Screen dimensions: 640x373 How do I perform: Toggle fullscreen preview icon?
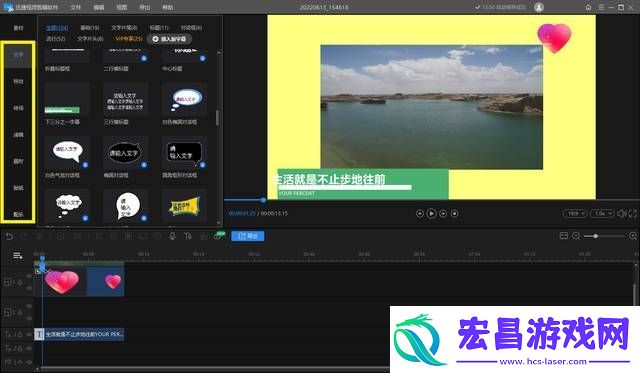[x=632, y=213]
